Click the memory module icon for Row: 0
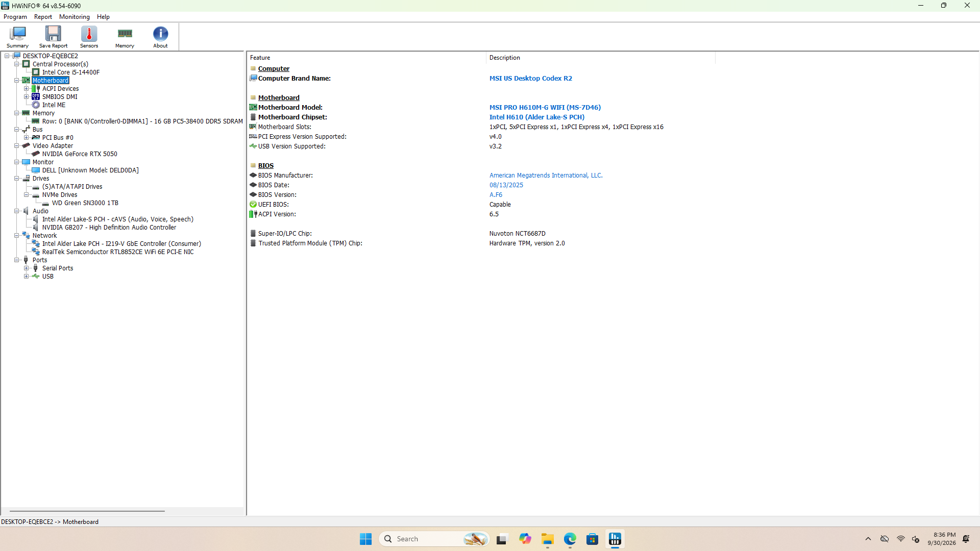980x551 pixels. [x=36, y=121]
